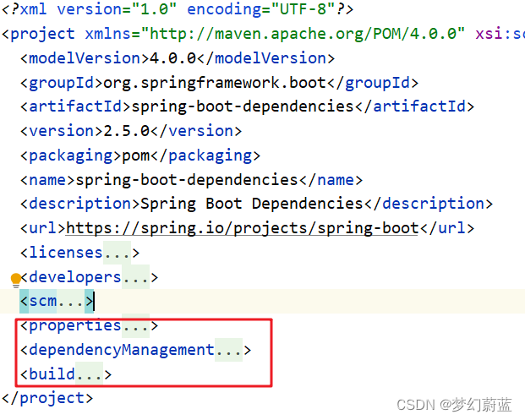Open the spring.io projects URL link
Image resolution: width=525 pixels, height=420 pixels.
242,228
